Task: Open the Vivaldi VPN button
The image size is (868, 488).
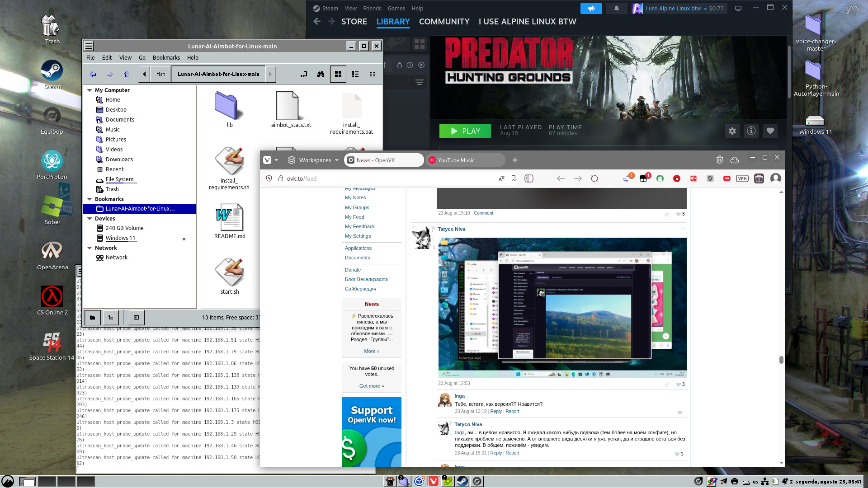Action: tap(742, 178)
